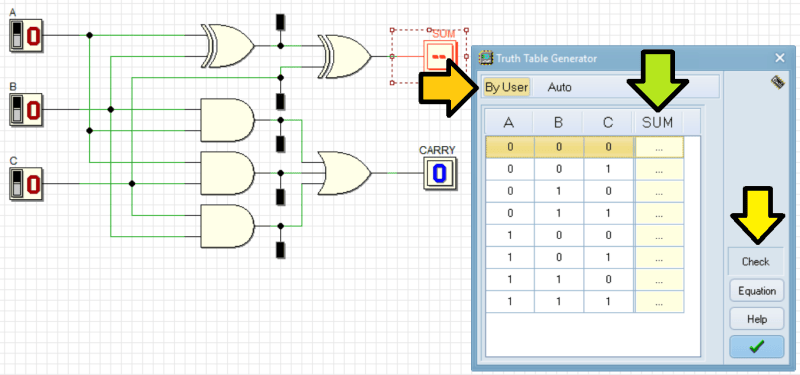Set SUM cell for row 1 0 1

pyautogui.click(x=659, y=258)
